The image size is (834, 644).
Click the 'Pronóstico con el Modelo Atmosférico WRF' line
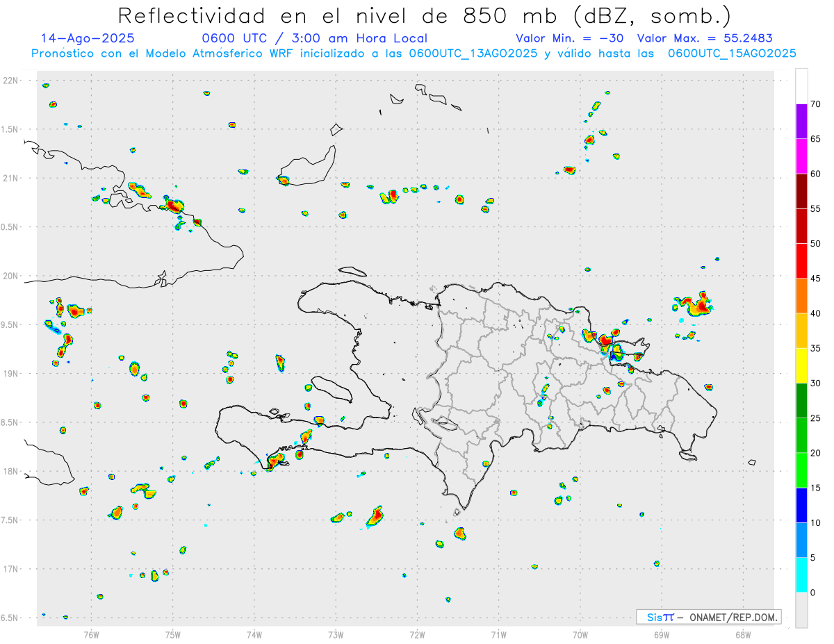pyautogui.click(x=414, y=53)
